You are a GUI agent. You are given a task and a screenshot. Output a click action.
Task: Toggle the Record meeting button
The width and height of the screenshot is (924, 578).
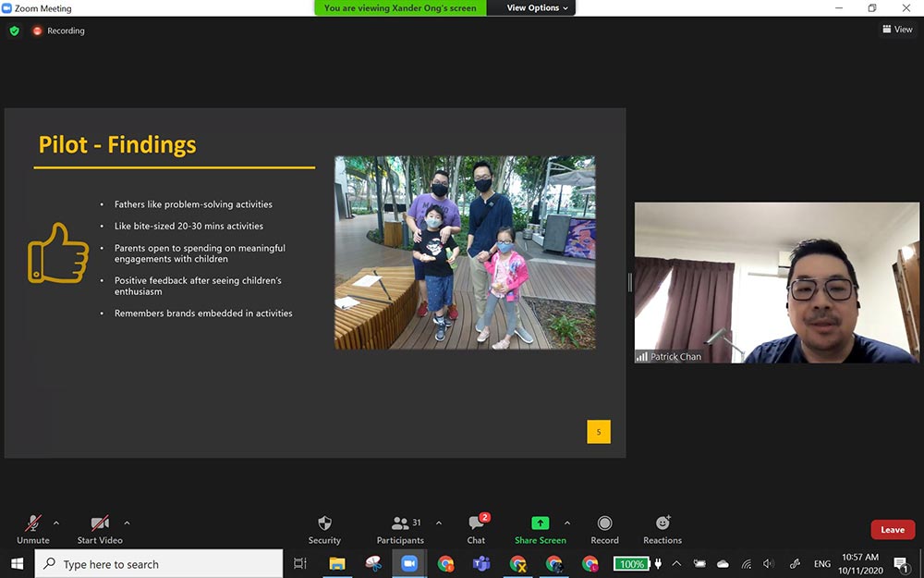[x=604, y=523]
